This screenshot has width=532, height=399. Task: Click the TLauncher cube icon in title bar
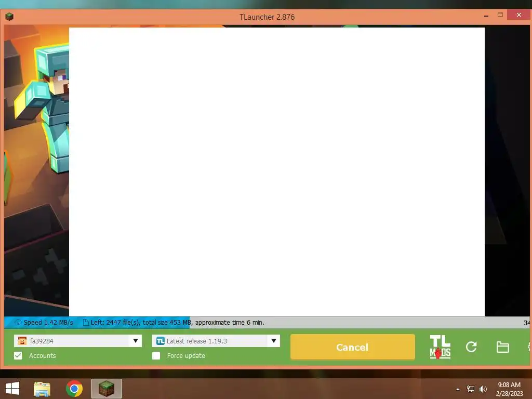pyautogui.click(x=9, y=16)
